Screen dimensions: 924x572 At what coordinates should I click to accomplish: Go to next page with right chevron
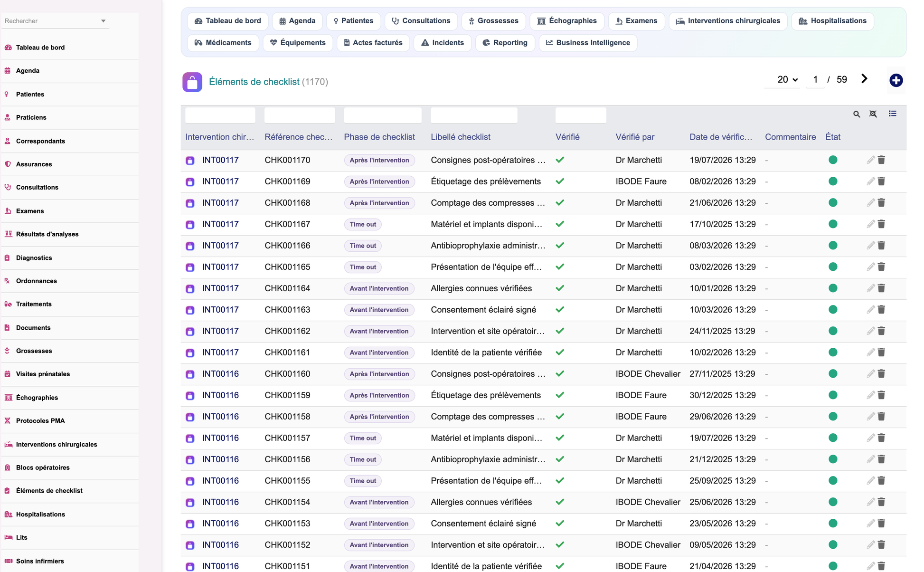coord(864,79)
